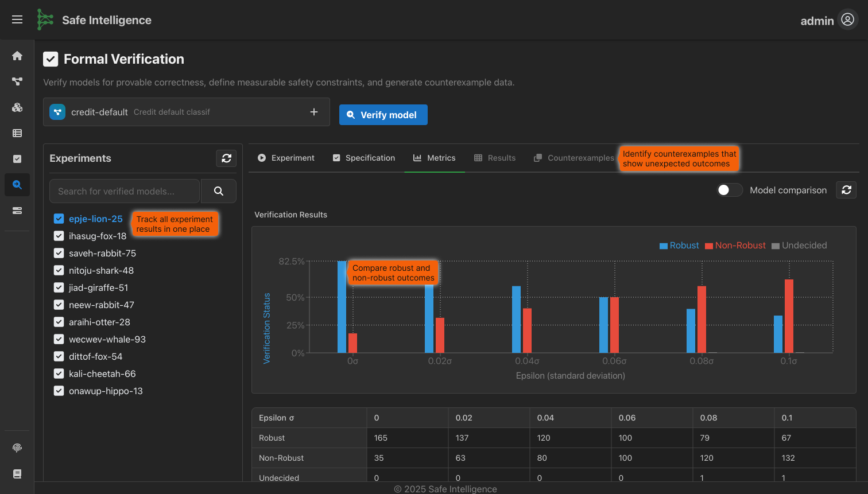The image size is (868, 494).
Task: Open the hamburger navigation menu
Action: (17, 20)
